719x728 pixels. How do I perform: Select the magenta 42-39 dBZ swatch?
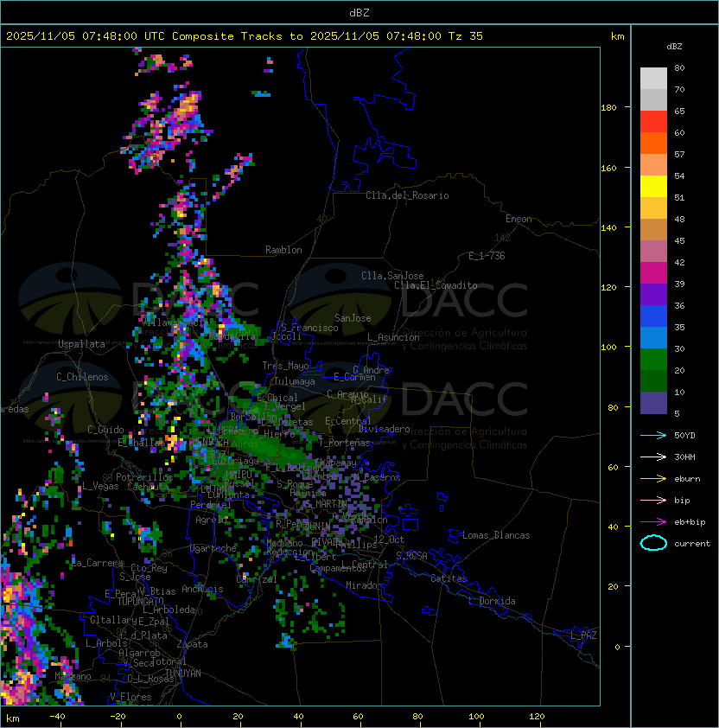click(x=653, y=273)
